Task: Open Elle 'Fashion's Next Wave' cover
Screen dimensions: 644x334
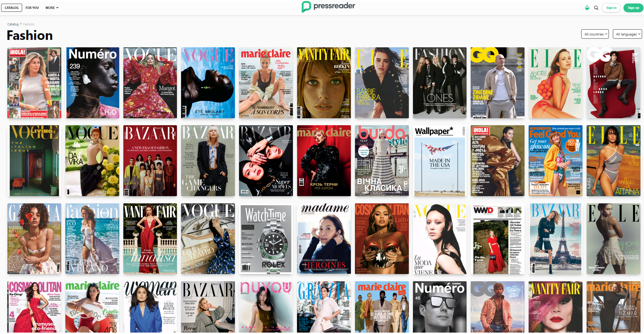Action: point(613,239)
